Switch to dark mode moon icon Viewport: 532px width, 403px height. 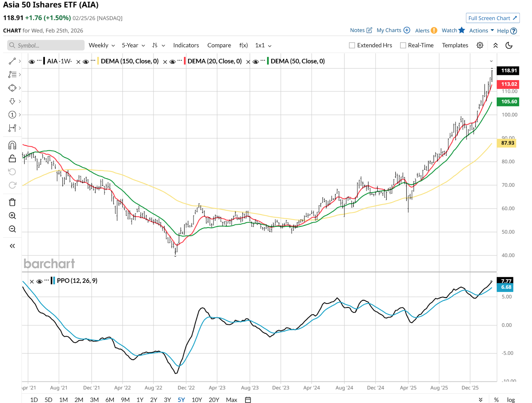[509, 45]
